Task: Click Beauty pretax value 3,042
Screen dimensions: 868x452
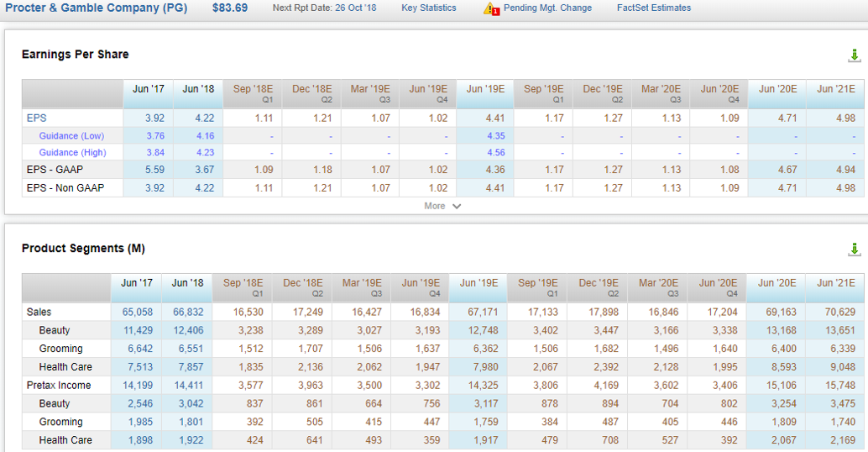Action: (x=191, y=403)
